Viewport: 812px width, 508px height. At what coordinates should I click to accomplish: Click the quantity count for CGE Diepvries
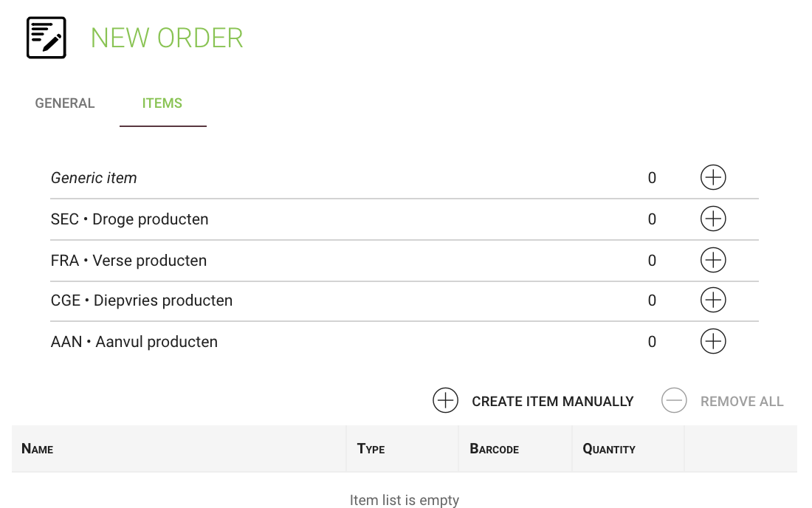[x=652, y=301]
